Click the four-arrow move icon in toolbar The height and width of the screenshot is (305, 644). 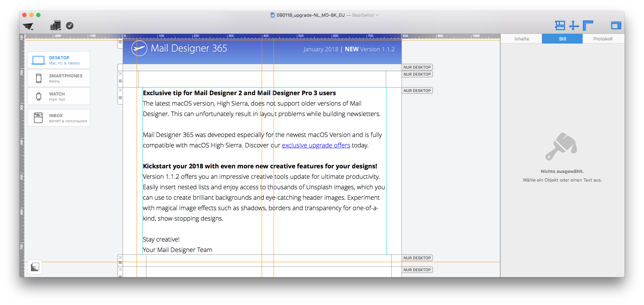574,25
